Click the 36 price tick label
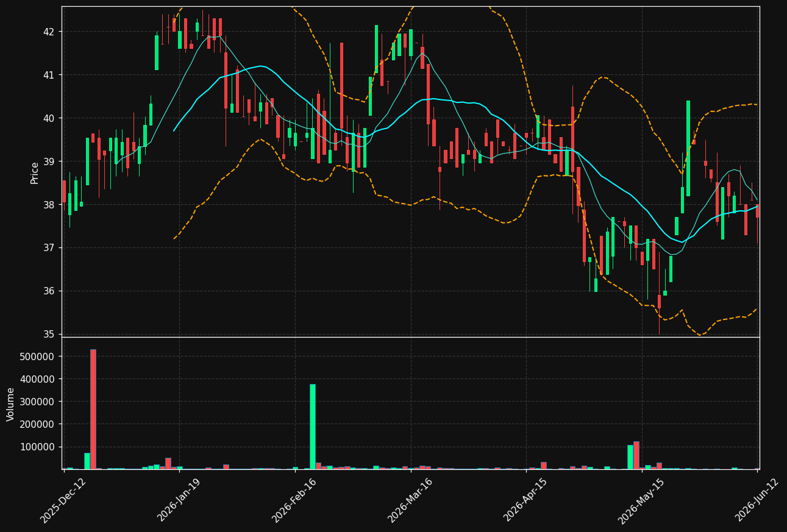This screenshot has height=532, width=787. [49, 291]
